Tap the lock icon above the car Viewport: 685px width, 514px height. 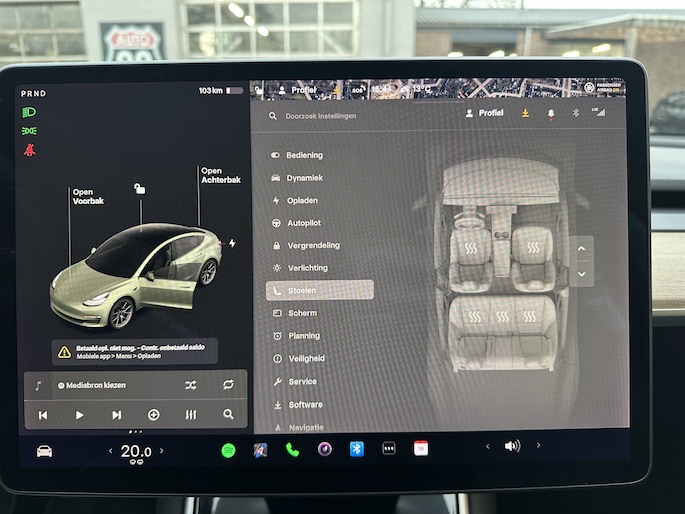[x=140, y=188]
